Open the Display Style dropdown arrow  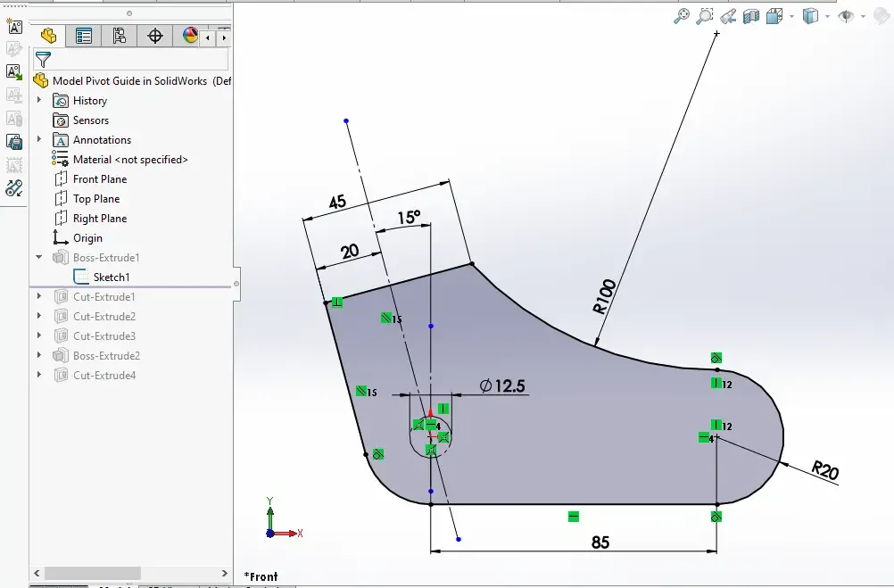[x=827, y=17]
